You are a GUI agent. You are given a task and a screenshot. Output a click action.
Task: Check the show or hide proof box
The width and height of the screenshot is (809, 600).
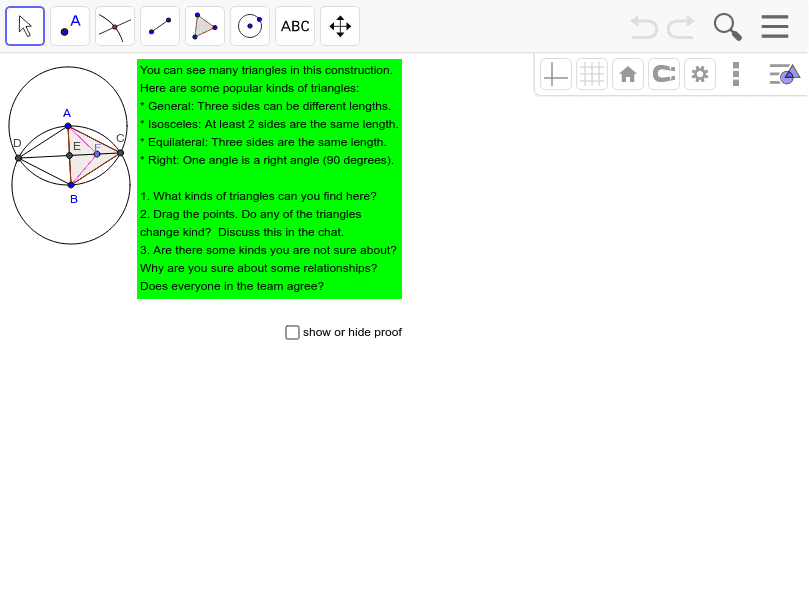pyautogui.click(x=292, y=332)
